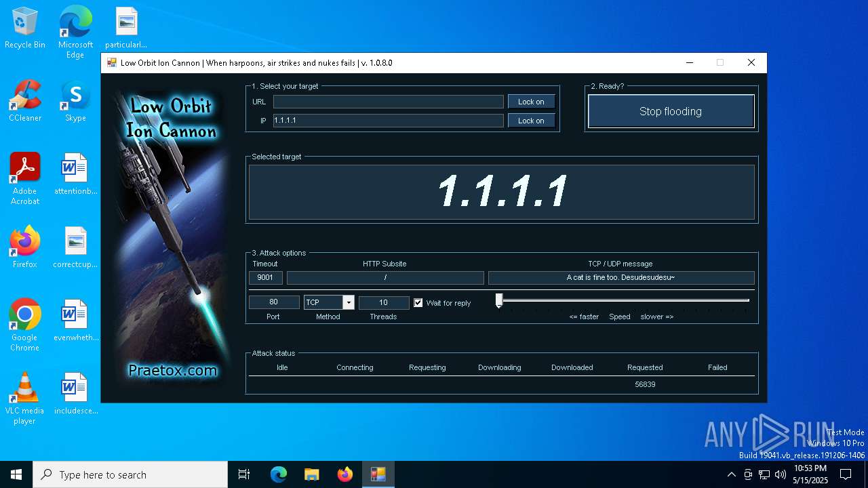
Task: Click the LOIC app taskbar icon
Action: (x=378, y=474)
